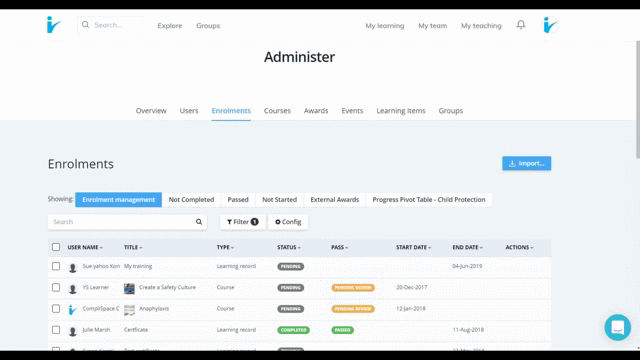Open Progress Pivot Table - Child Protection view
This screenshot has height=360, width=640.
point(429,200)
